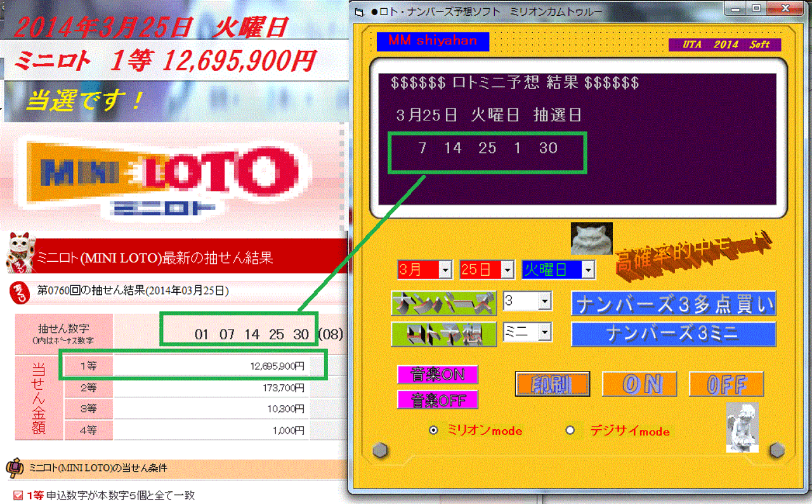The height and width of the screenshot is (504, 812).
Task: Click the app icon in the title bar
Action: coord(359,11)
